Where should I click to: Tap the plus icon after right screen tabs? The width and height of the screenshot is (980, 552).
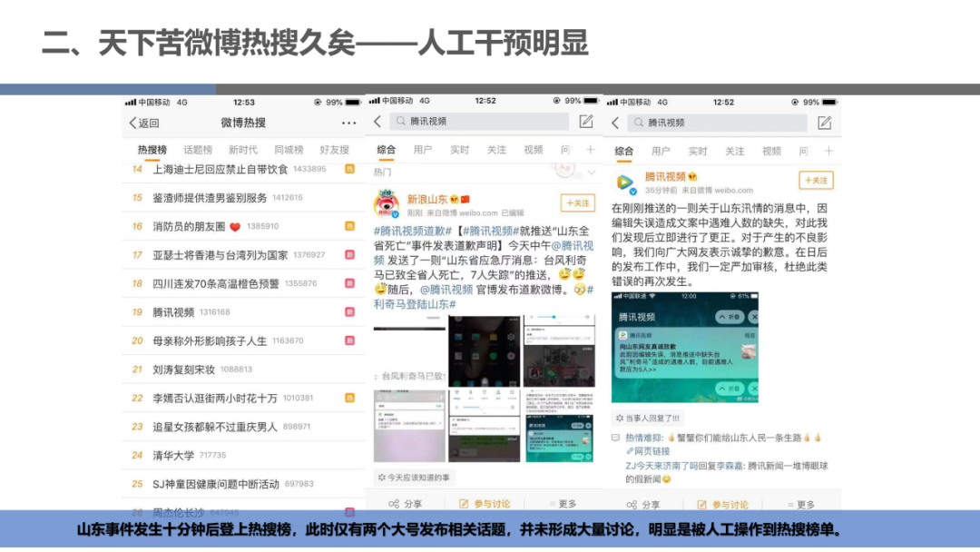tap(828, 152)
